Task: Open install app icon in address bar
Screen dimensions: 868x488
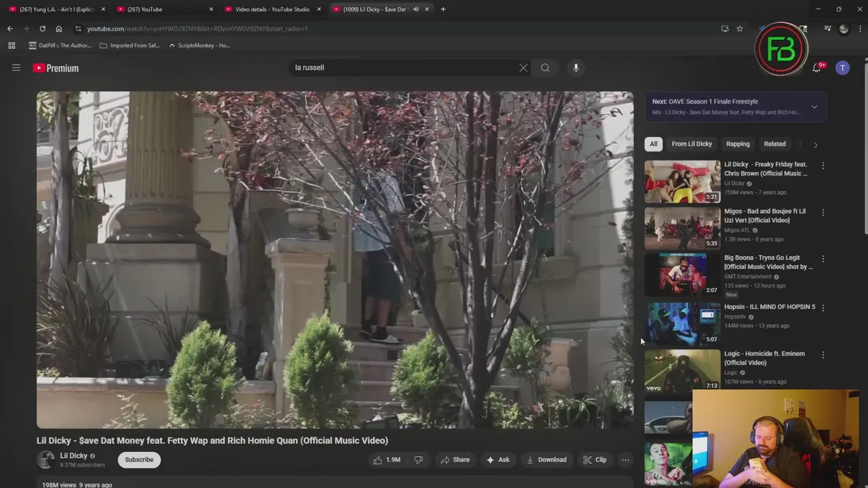Action: pos(725,28)
